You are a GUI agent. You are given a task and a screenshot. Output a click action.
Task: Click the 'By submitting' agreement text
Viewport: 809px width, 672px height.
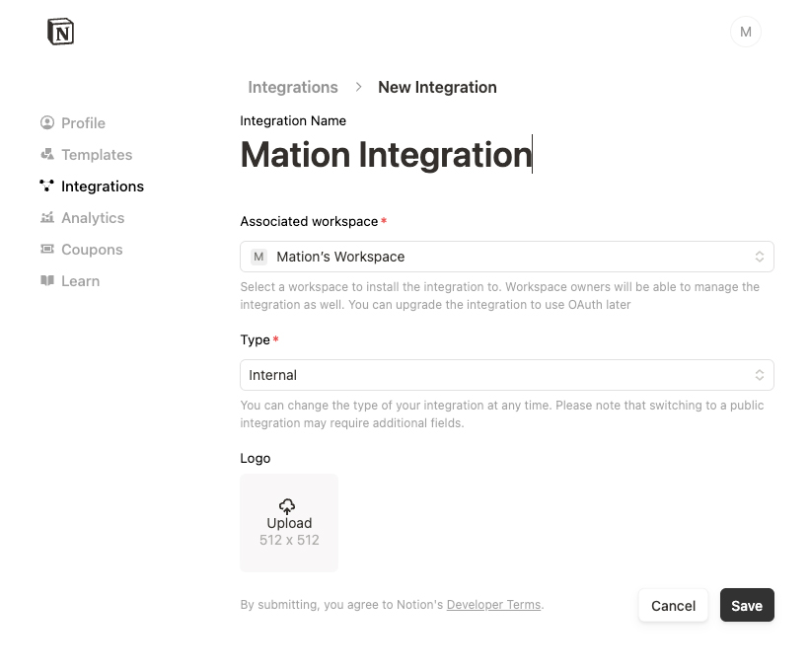coord(392,604)
